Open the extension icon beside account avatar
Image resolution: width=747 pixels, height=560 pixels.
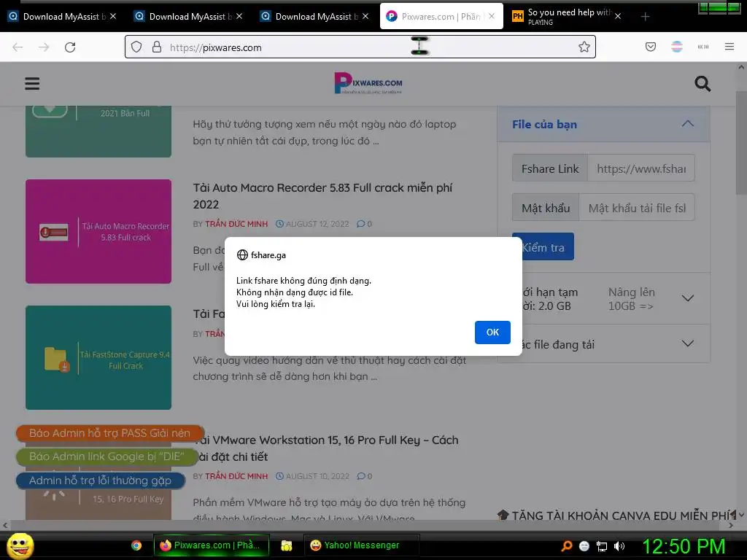[703, 47]
